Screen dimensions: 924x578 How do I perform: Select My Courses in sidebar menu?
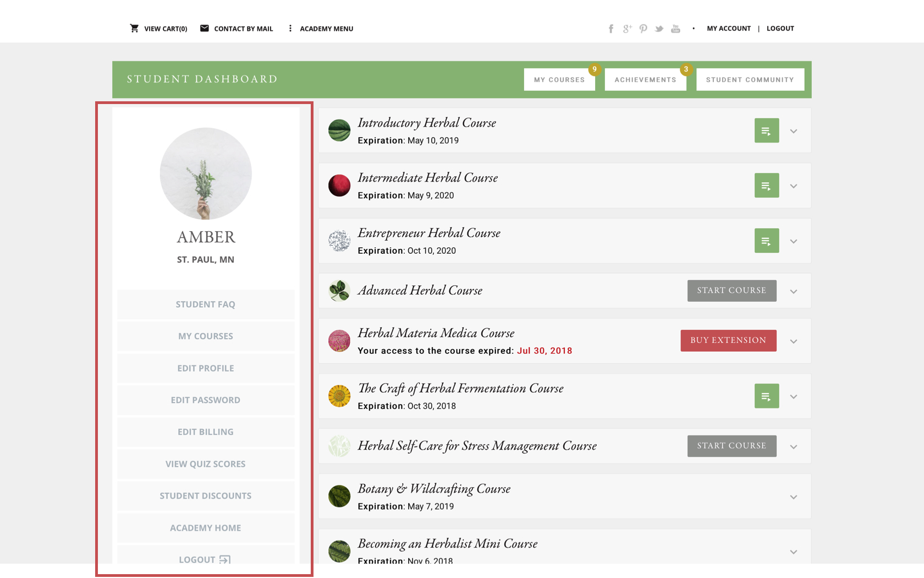click(x=206, y=336)
